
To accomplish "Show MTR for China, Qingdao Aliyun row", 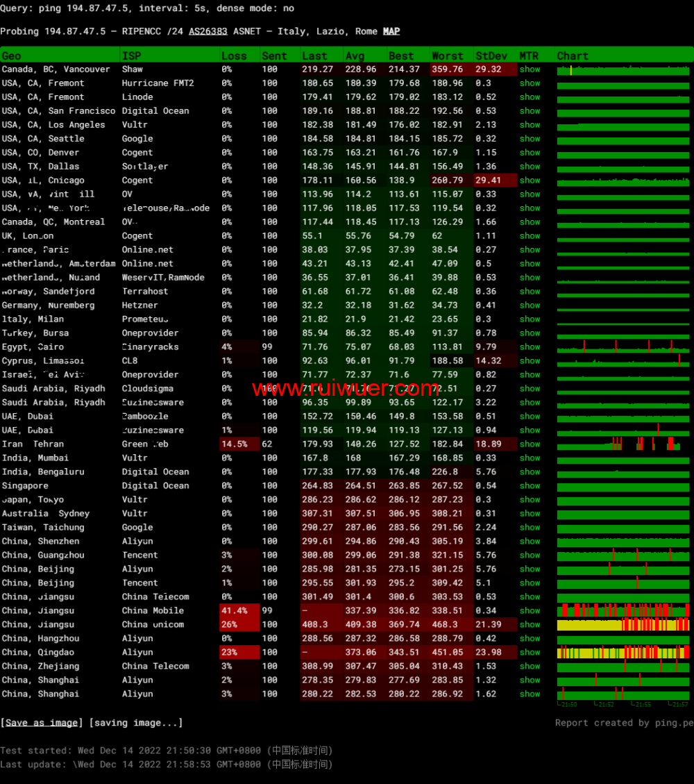I will pos(530,653).
